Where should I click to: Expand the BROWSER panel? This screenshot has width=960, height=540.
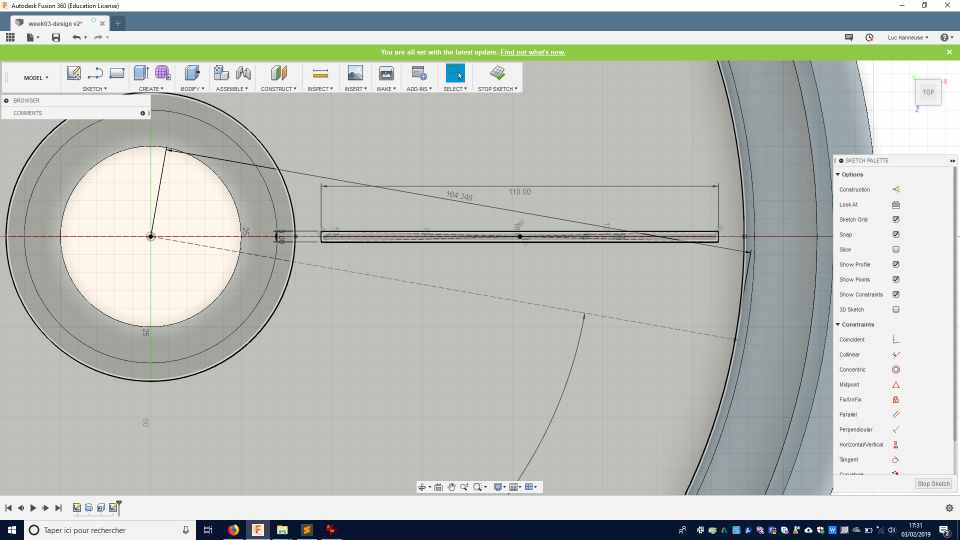pyautogui.click(x=6, y=100)
